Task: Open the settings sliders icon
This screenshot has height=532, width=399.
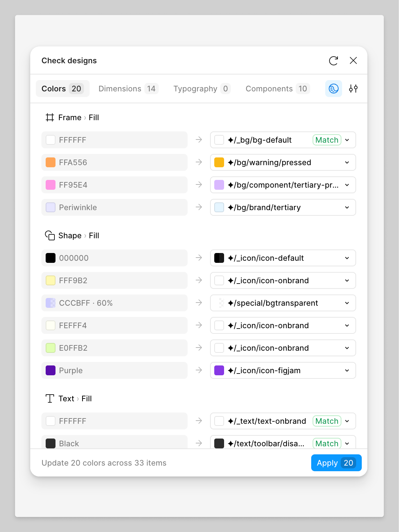Action: [353, 89]
